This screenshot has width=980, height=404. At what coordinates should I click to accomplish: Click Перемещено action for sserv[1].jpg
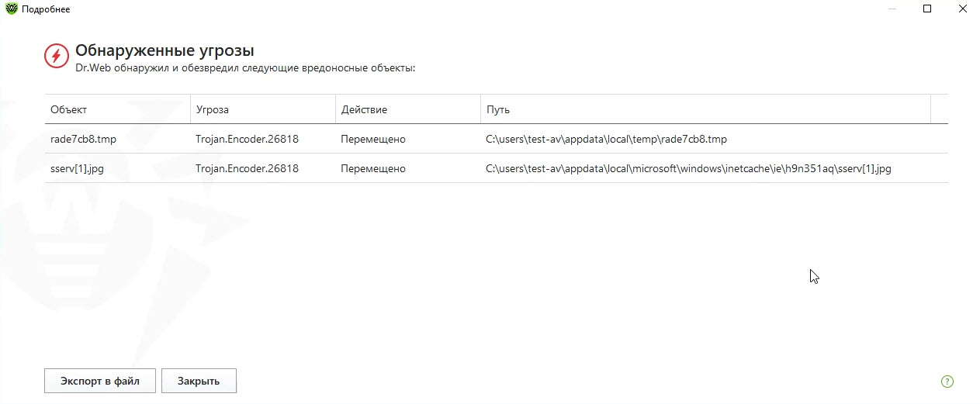coord(373,168)
